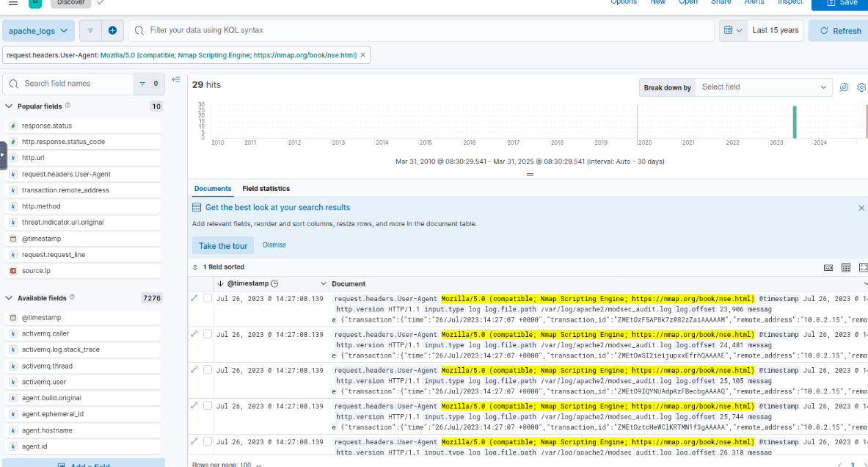Collapse the Popular fields section
The width and height of the screenshot is (868, 467).
[x=10, y=106]
